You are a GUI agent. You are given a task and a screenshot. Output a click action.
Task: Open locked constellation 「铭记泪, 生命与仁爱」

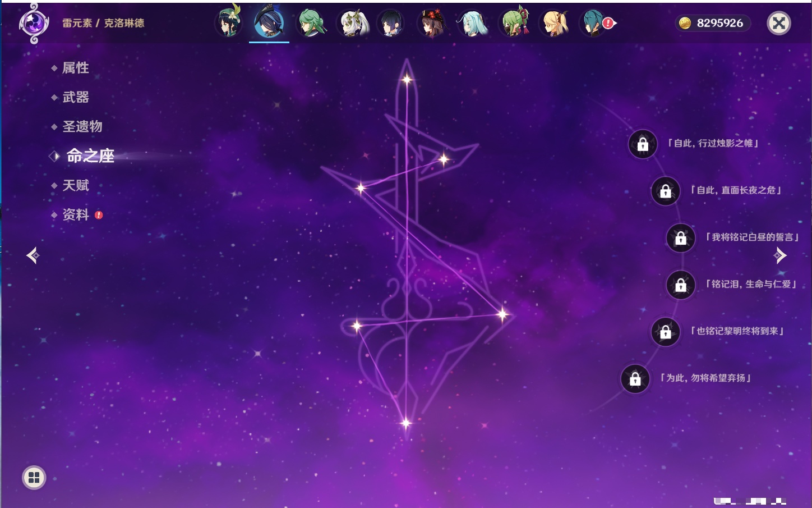(681, 285)
